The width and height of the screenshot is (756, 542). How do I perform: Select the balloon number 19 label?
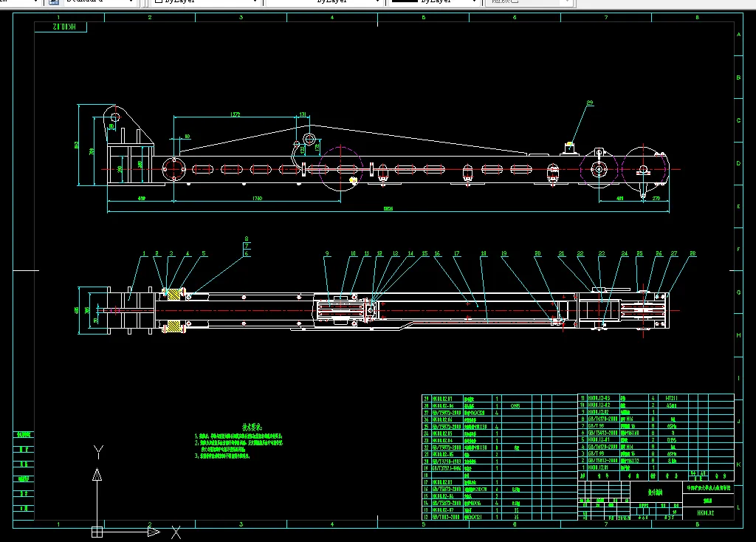click(x=504, y=253)
